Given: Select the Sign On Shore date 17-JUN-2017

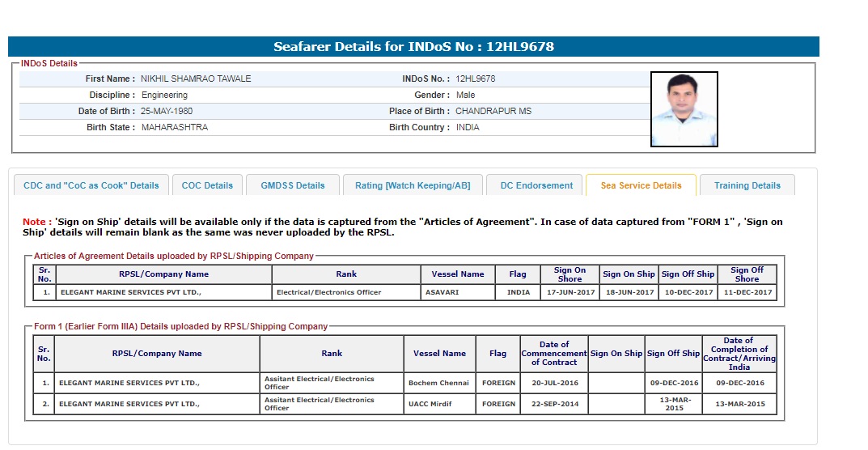Looking at the screenshot, I should coord(569,292).
